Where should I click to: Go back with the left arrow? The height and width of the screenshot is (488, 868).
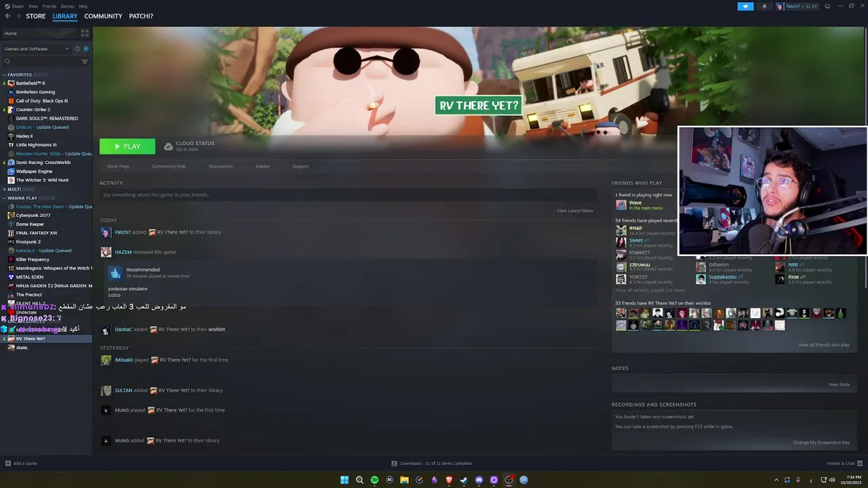(x=7, y=16)
